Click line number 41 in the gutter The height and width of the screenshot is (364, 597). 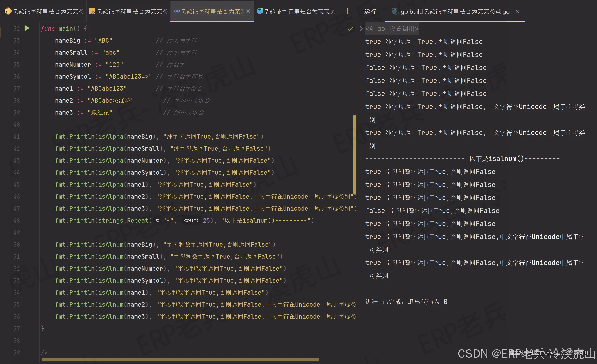tap(16, 137)
